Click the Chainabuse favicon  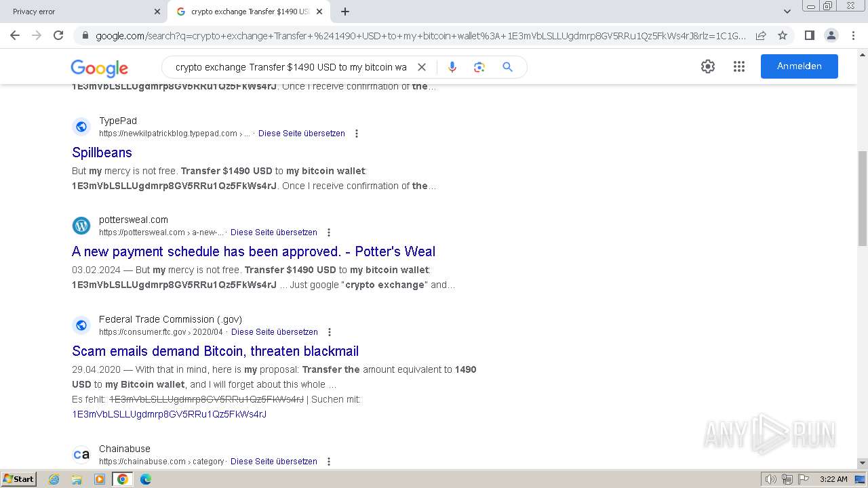pos(81,455)
